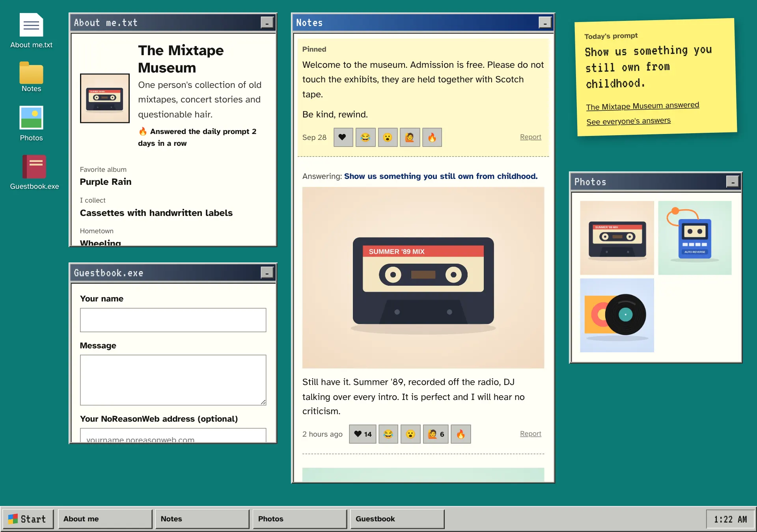The image size is (757, 532).
Task: Click the NoReasonWeb address input field
Action: pos(173,436)
